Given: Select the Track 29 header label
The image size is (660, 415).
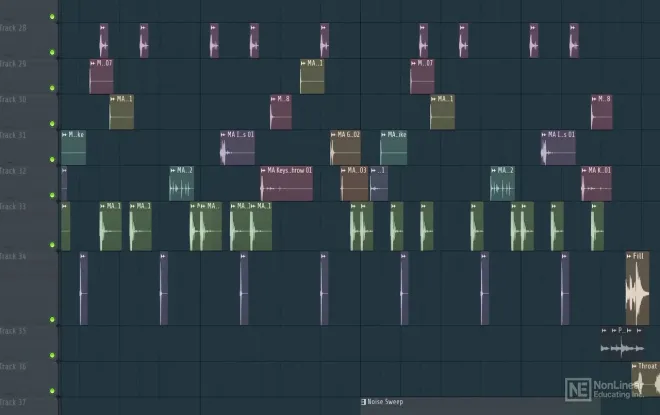Looking at the screenshot, I should pyautogui.click(x=14, y=64).
